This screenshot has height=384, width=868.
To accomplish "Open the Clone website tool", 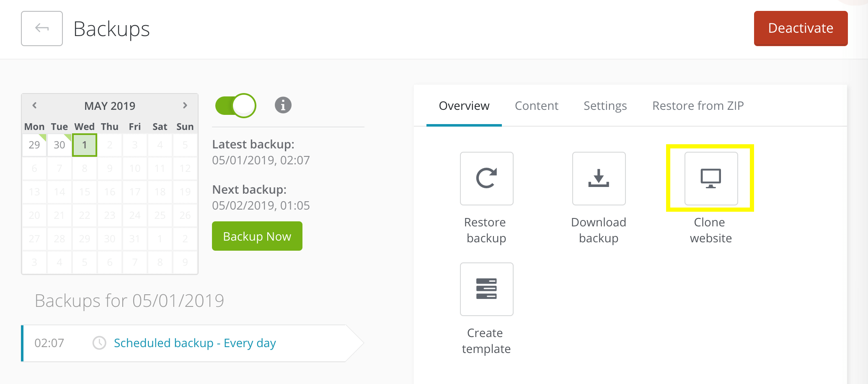I will [711, 179].
